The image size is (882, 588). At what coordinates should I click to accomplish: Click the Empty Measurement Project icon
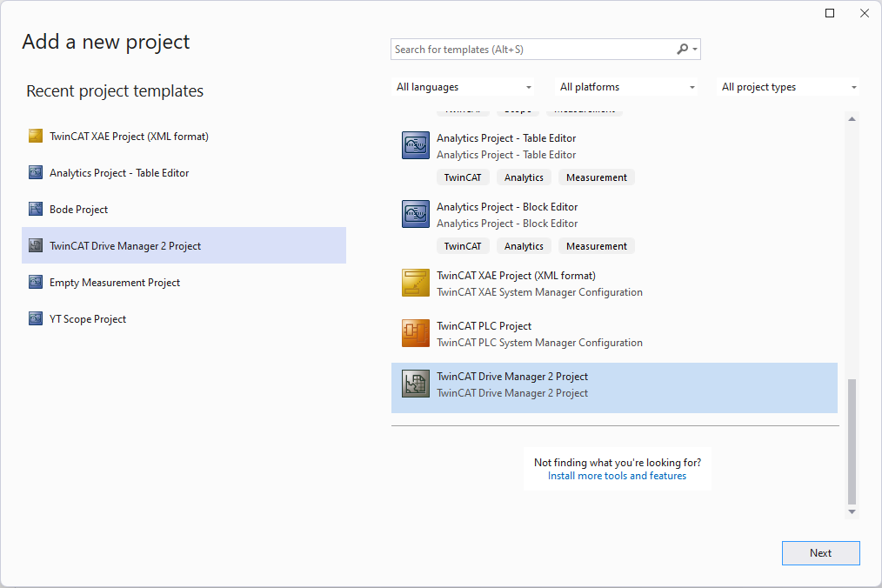click(x=36, y=283)
